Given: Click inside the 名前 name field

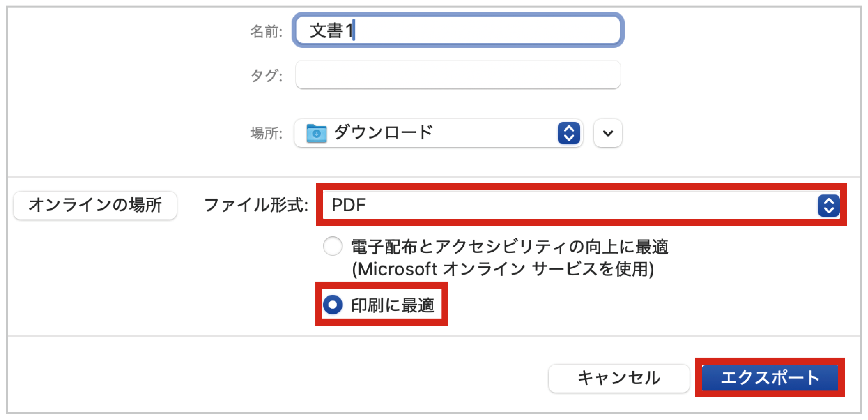Looking at the screenshot, I should point(458,31).
